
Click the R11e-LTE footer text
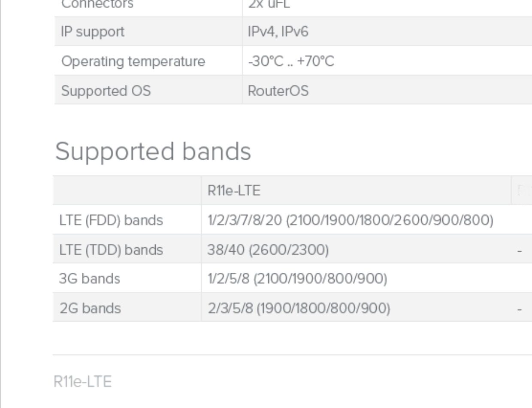pyautogui.click(x=82, y=381)
